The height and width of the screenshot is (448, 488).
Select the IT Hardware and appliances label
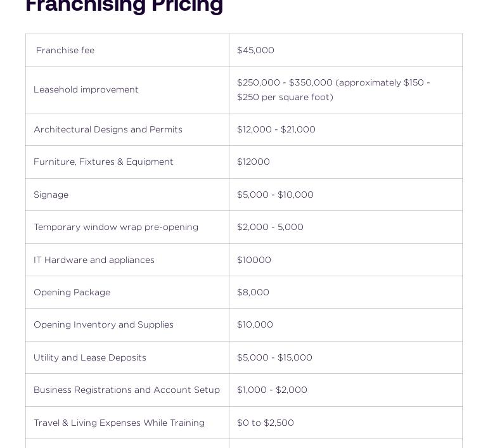point(94,260)
